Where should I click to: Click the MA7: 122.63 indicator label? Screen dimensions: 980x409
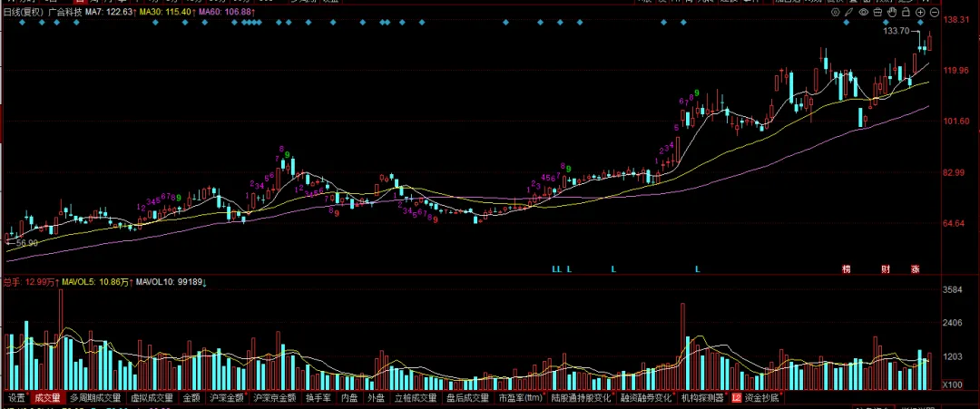click(x=109, y=12)
